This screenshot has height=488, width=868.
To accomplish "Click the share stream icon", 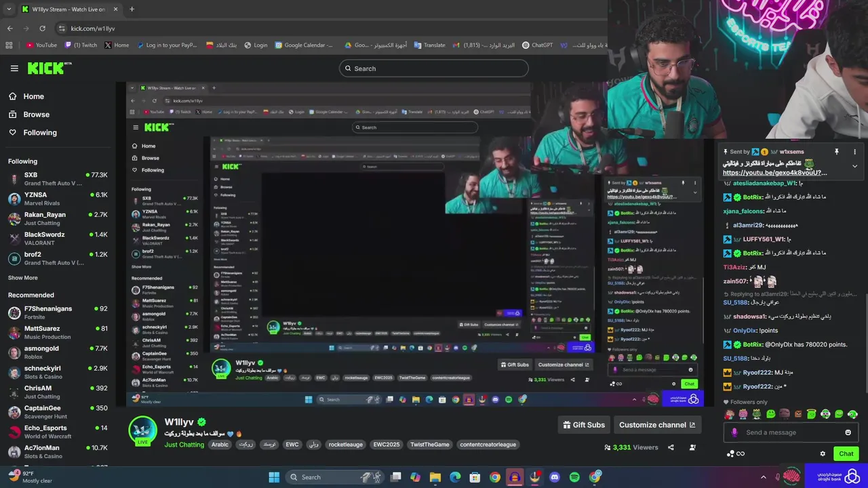I will click(671, 447).
